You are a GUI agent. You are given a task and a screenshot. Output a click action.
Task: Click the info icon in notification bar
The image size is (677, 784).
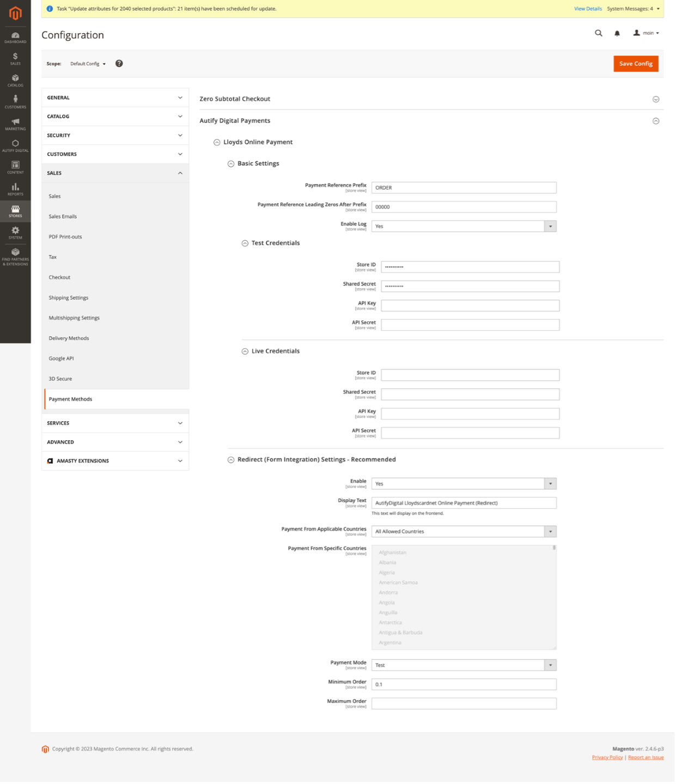click(50, 9)
